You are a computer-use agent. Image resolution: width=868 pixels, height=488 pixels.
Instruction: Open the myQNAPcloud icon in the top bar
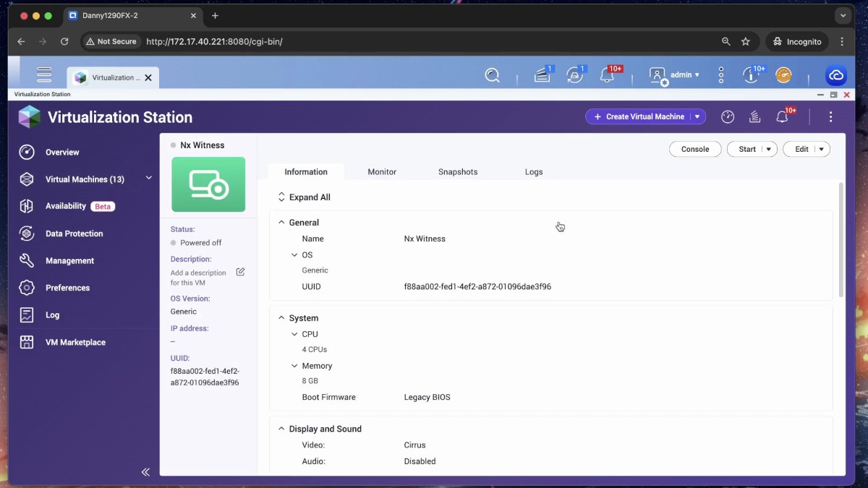(836, 75)
